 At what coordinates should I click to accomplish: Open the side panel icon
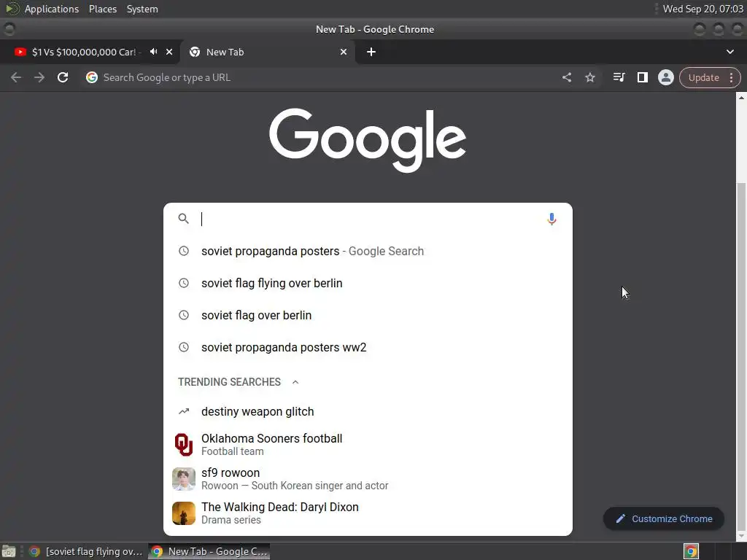click(642, 77)
